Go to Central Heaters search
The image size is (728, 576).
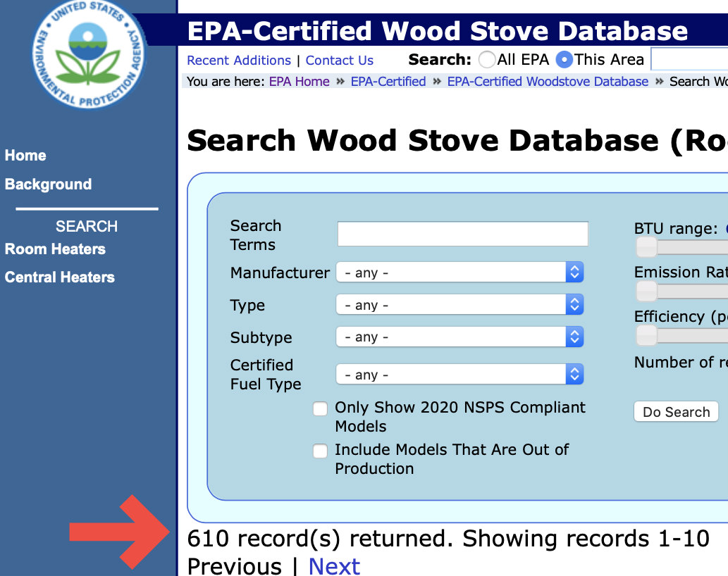point(59,277)
